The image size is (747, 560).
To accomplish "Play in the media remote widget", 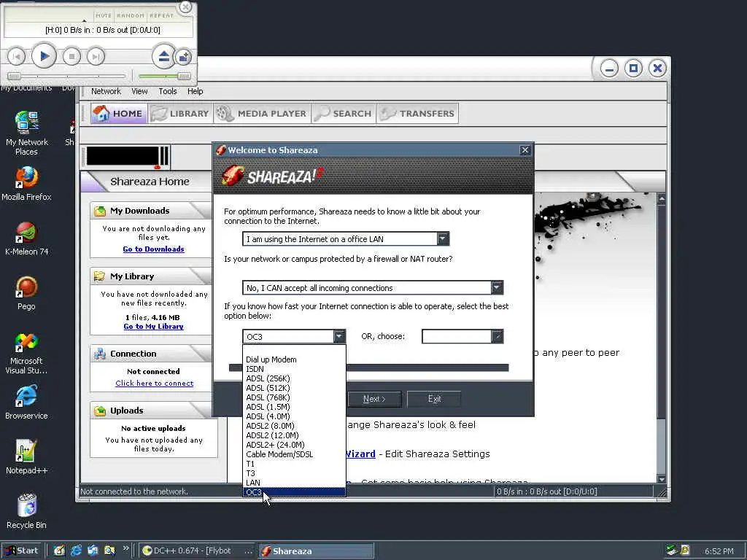I will point(44,56).
